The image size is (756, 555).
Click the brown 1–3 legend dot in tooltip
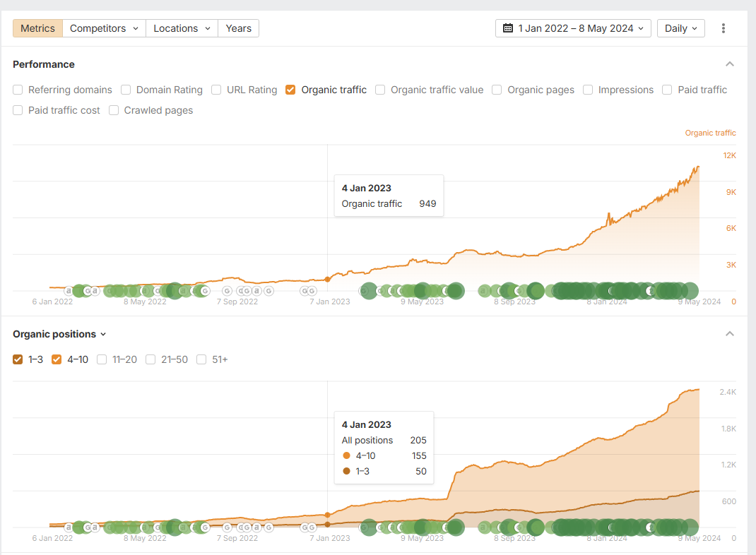[x=346, y=471]
